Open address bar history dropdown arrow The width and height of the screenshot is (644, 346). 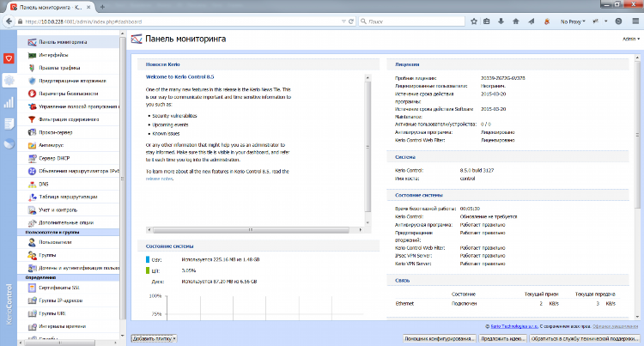tap(343, 21)
